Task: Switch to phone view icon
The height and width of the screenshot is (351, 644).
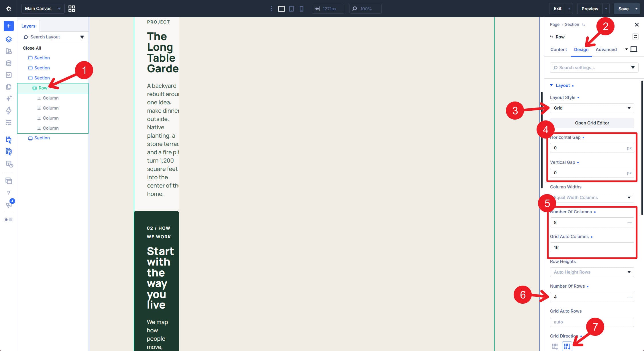Action: coord(301,9)
